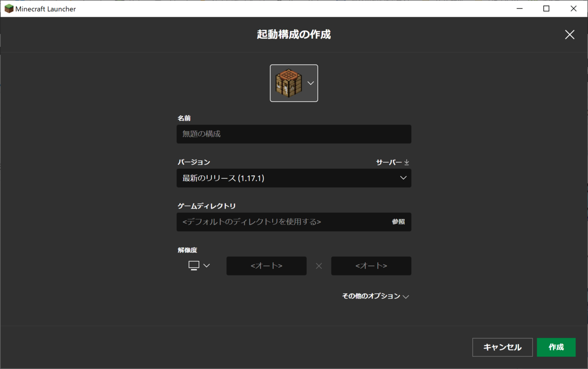Click the resolution width <オート> field
The image size is (588, 369).
[267, 266]
